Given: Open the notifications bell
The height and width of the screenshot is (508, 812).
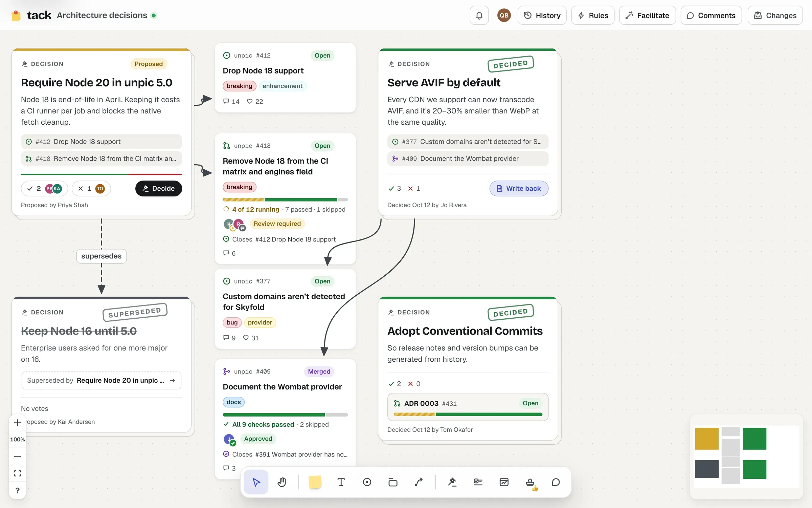Looking at the screenshot, I should tap(479, 15).
